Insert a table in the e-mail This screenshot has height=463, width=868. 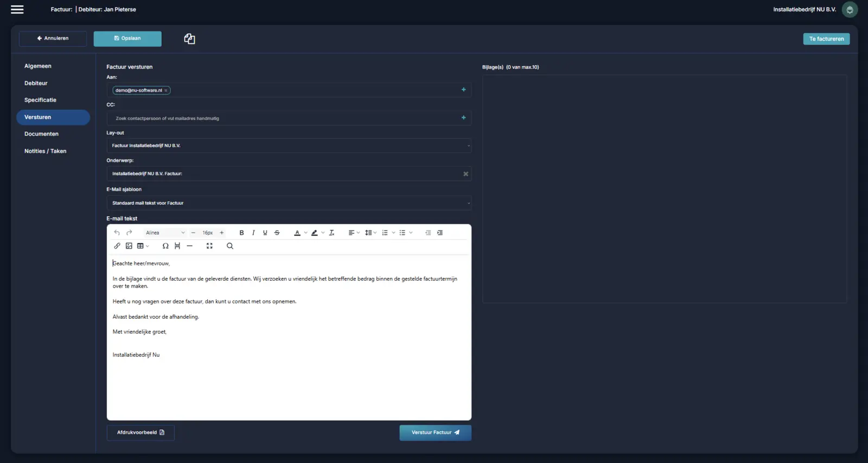143,246
